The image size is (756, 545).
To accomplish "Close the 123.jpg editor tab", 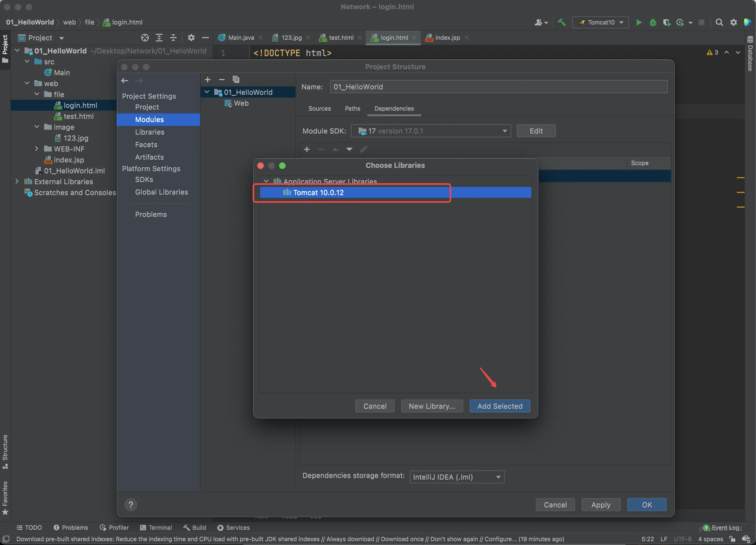I will [x=308, y=38].
